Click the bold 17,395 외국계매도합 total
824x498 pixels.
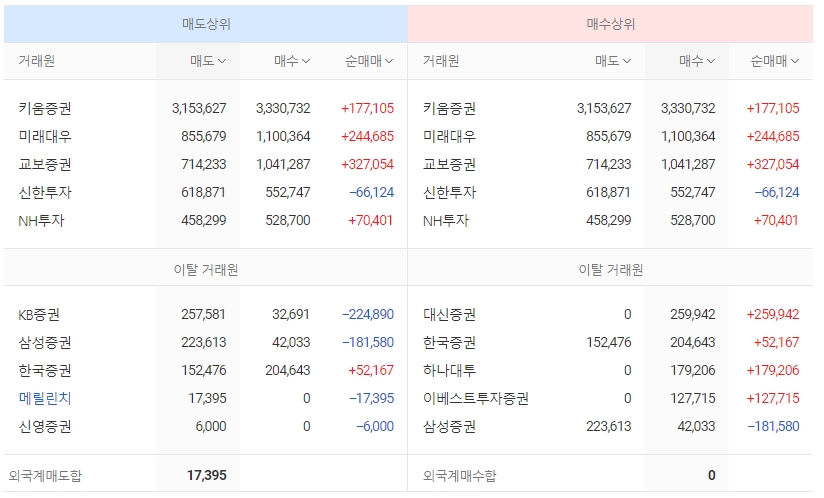click(x=207, y=475)
